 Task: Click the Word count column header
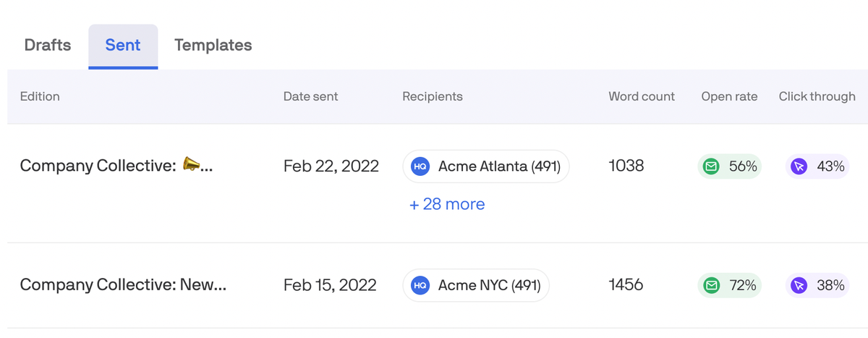pyautogui.click(x=642, y=96)
